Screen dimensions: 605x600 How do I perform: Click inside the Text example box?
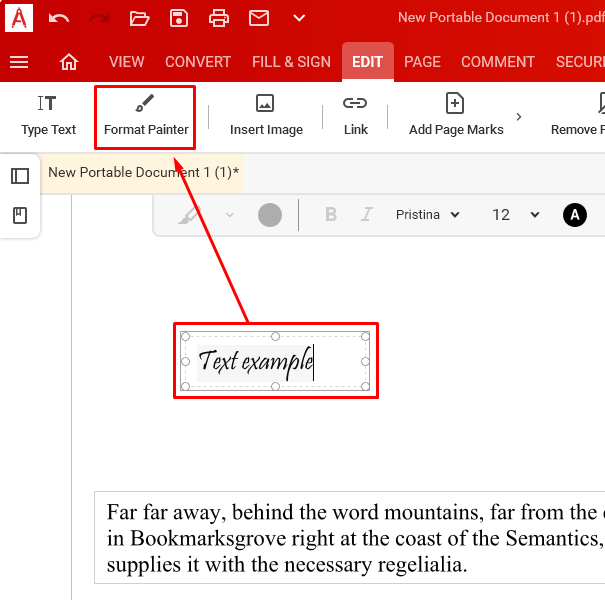(256, 361)
